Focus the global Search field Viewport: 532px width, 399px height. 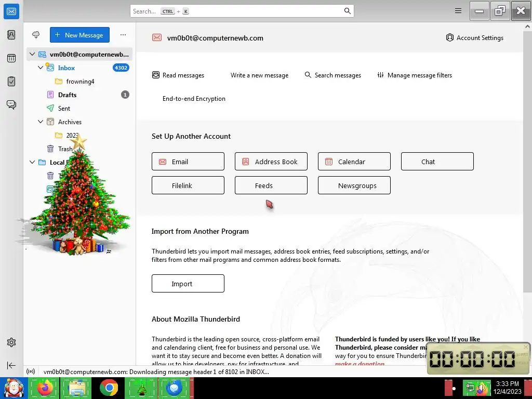242,11
